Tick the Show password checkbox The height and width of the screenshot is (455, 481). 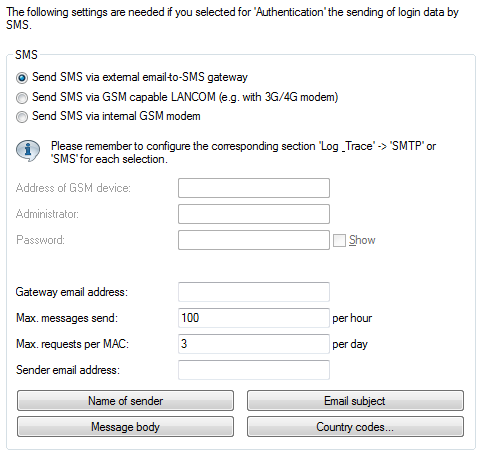[x=339, y=240]
